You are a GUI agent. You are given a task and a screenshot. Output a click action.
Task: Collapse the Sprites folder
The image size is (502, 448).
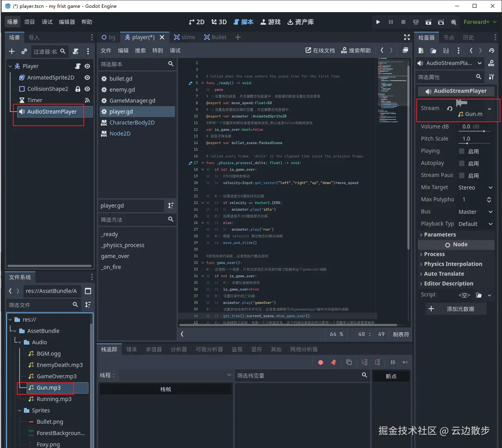[20, 410]
